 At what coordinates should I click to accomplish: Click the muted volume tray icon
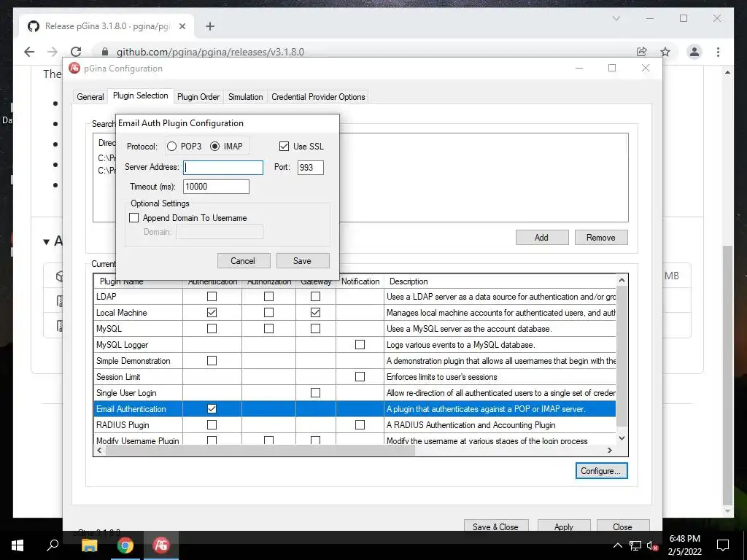pyautogui.click(x=652, y=545)
